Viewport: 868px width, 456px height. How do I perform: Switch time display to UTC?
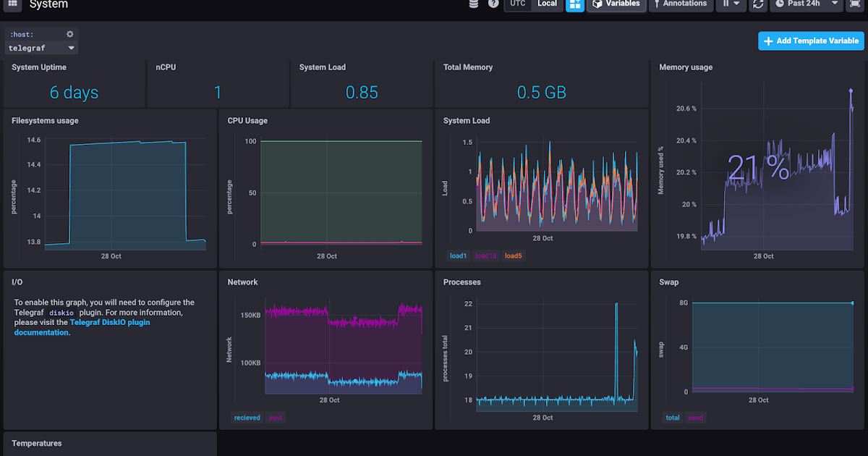(517, 4)
